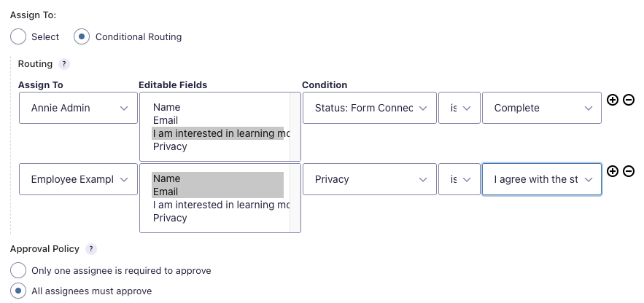Image resolution: width=644 pixels, height=303 pixels.
Task: Open the Status: Form Connector condition dropdown
Action: point(369,108)
